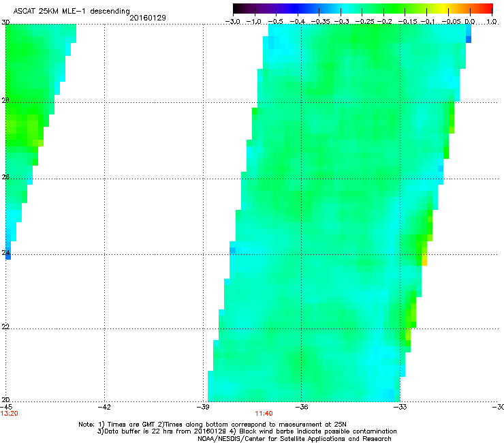
Task: Click the colorbar label '-0.1'
Action: tap(428, 22)
